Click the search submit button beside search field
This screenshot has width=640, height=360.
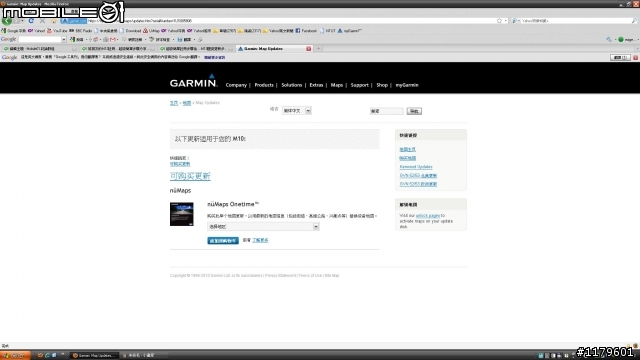414,111
